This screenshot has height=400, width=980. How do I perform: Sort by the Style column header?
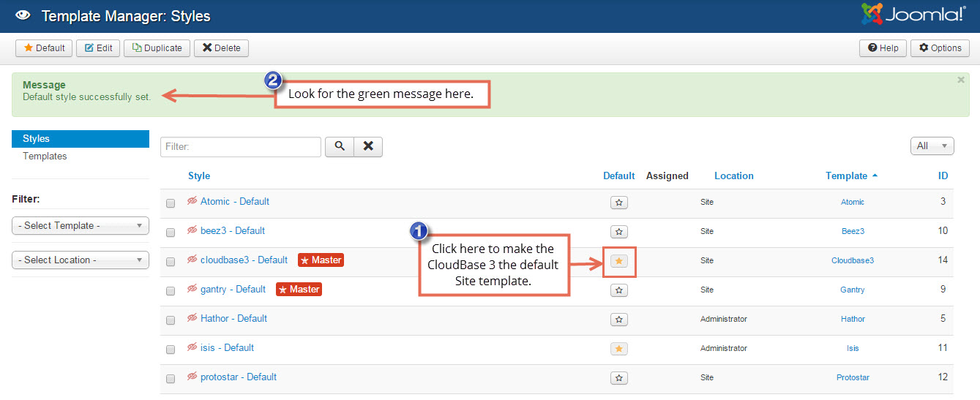tap(199, 176)
